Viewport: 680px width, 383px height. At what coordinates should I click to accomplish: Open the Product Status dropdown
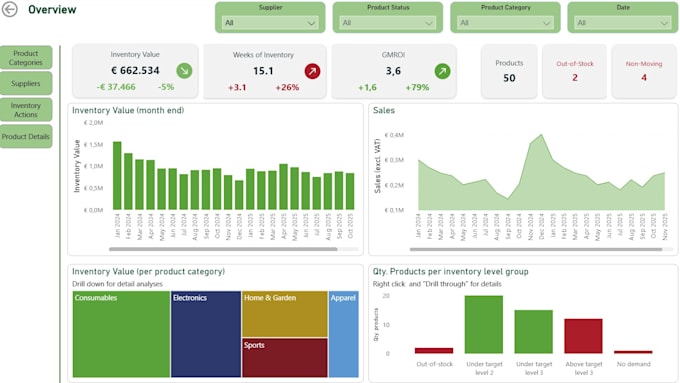pos(388,23)
